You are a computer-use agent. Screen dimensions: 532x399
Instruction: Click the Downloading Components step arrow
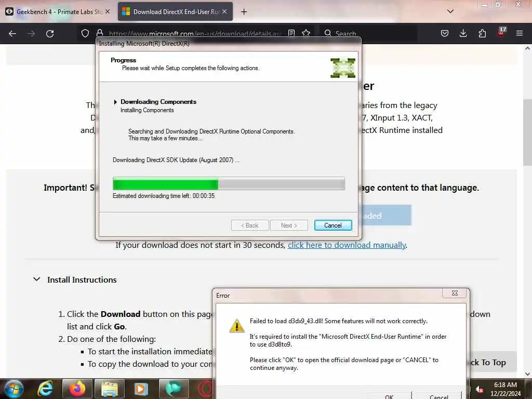[115, 102]
